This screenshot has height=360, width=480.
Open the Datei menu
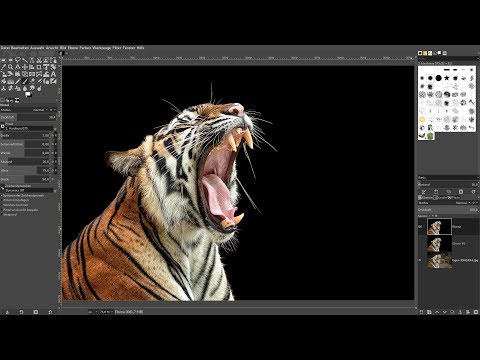[5, 48]
